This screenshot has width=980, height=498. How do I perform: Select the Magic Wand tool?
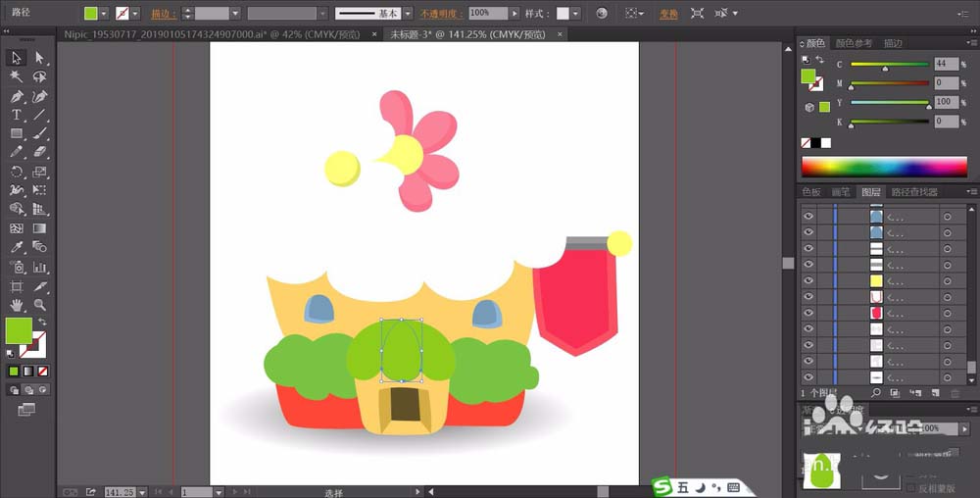pyautogui.click(x=17, y=76)
